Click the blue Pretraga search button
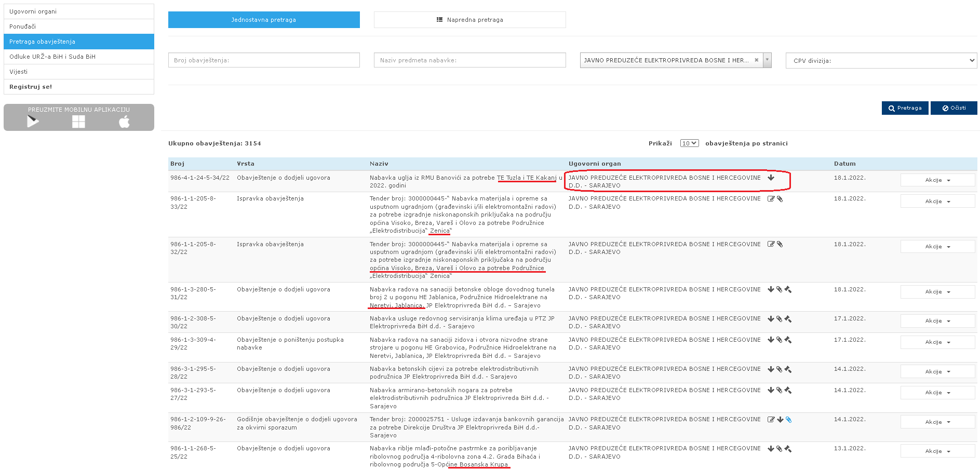Viewport: 980px width, 469px height. click(905, 108)
